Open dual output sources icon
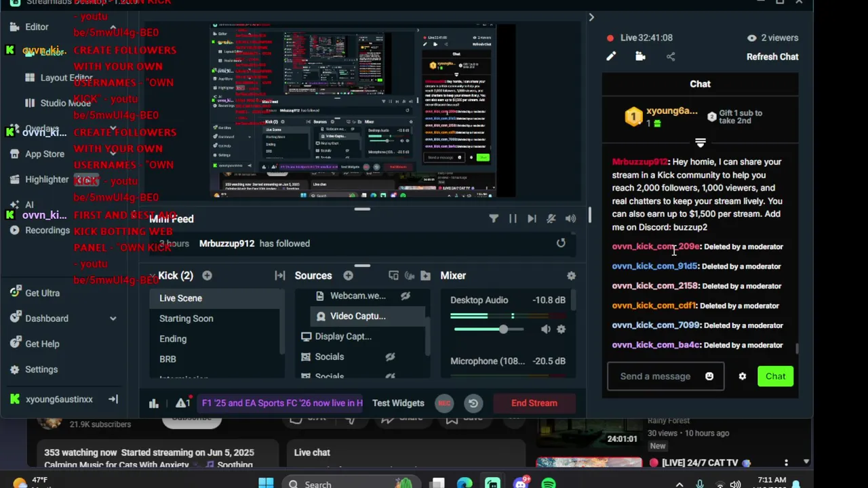This screenshot has height=488, width=868. [393, 275]
